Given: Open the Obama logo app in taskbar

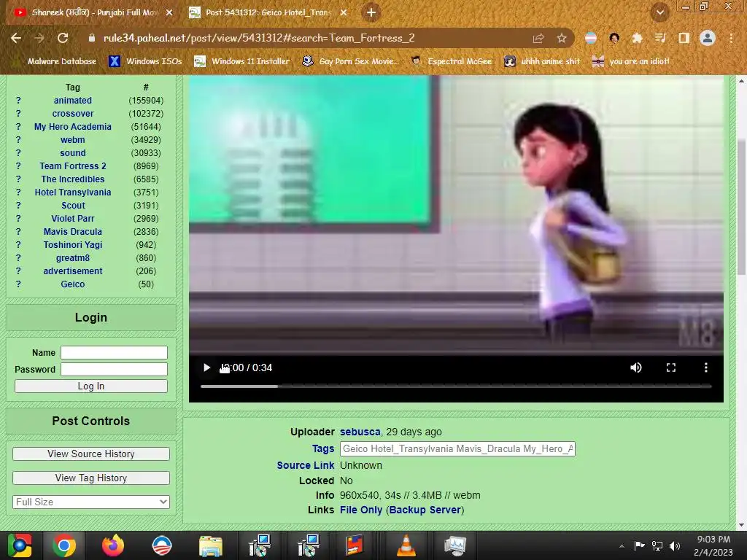Looking at the screenshot, I should 161,545.
